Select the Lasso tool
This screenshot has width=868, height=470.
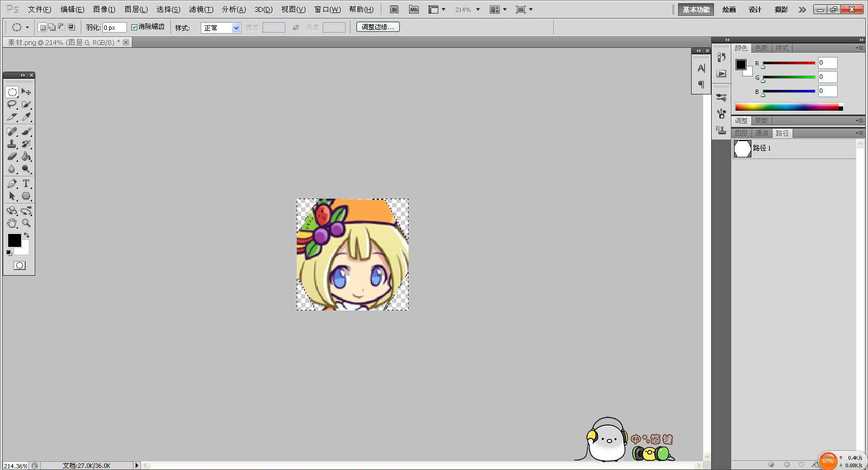click(12, 105)
